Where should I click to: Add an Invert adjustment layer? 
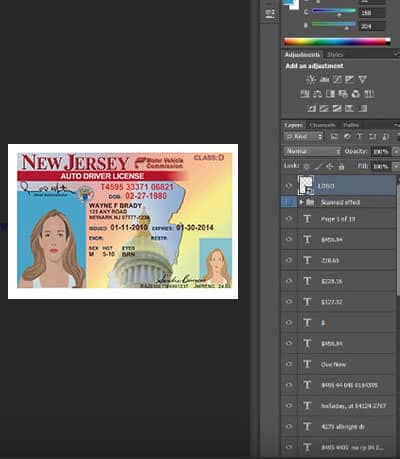[x=311, y=108]
